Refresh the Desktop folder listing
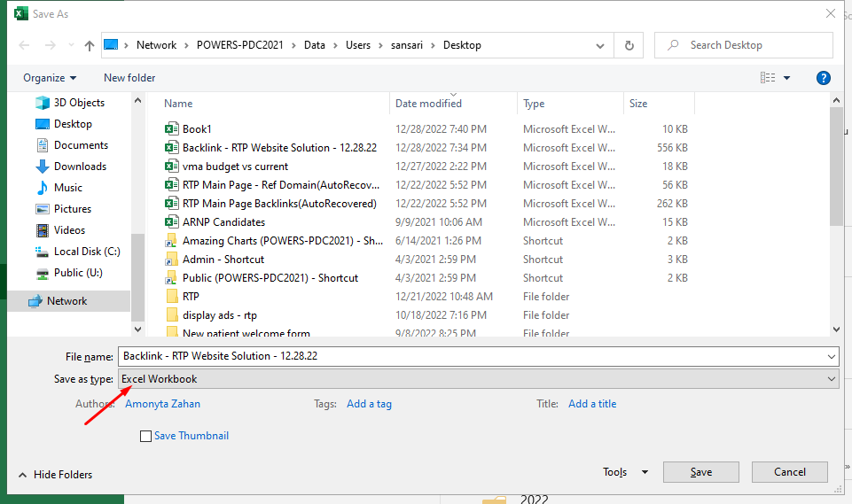This screenshot has height=504, width=852. 629,45
